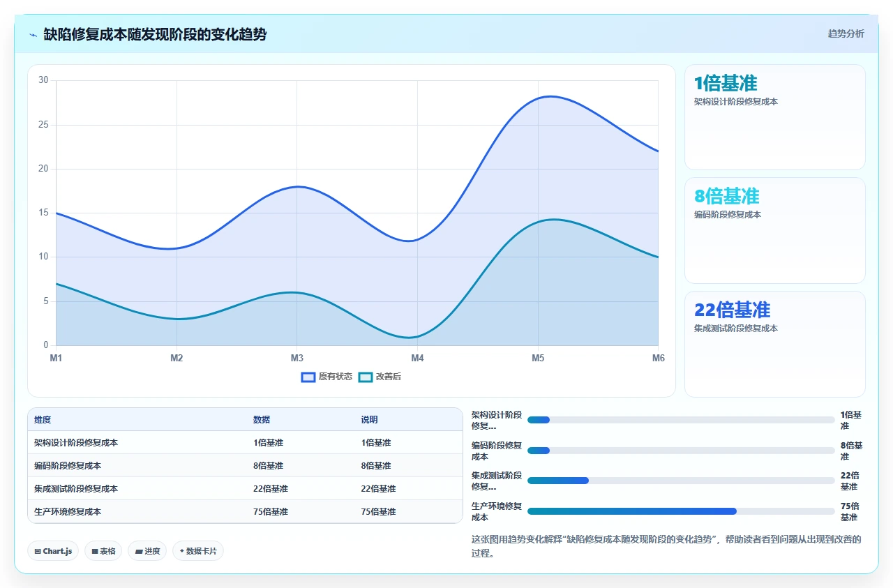Click the M2 x-axis label
The image size is (893, 588).
click(177, 358)
